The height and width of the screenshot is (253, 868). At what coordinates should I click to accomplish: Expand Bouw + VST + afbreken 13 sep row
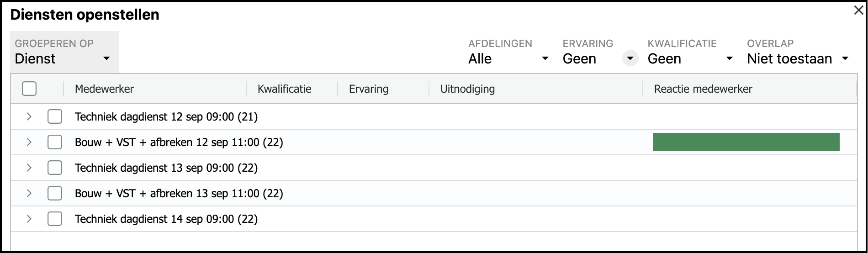coord(29,193)
